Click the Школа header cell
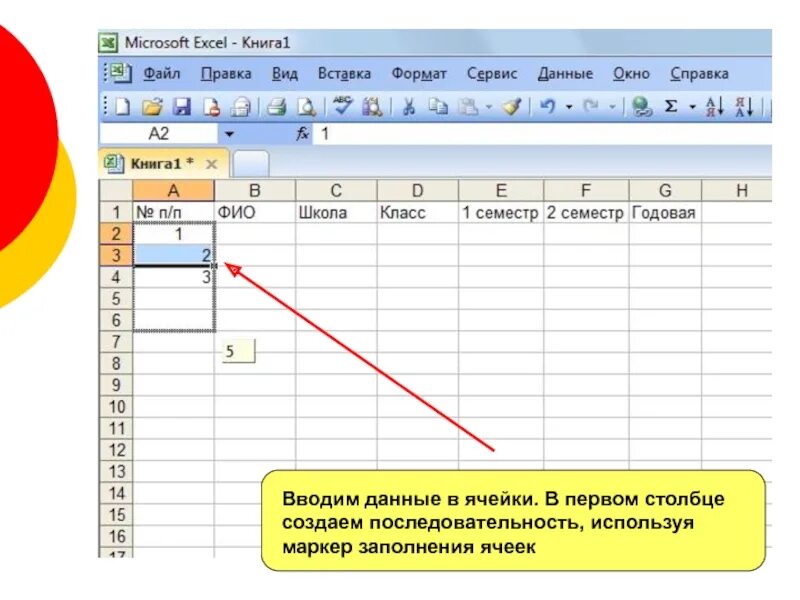 [x=336, y=212]
